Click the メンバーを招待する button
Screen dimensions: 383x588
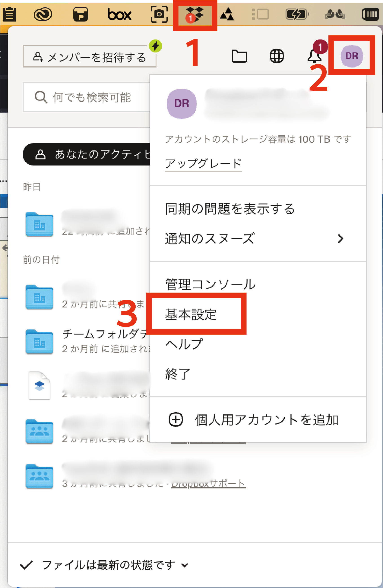pyautogui.click(x=89, y=57)
